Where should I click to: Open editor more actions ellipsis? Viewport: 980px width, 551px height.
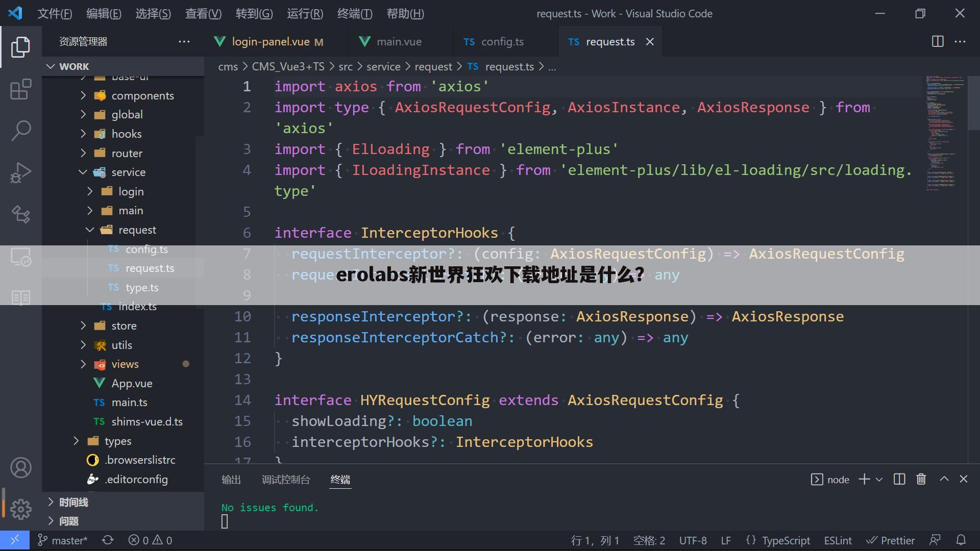click(960, 41)
